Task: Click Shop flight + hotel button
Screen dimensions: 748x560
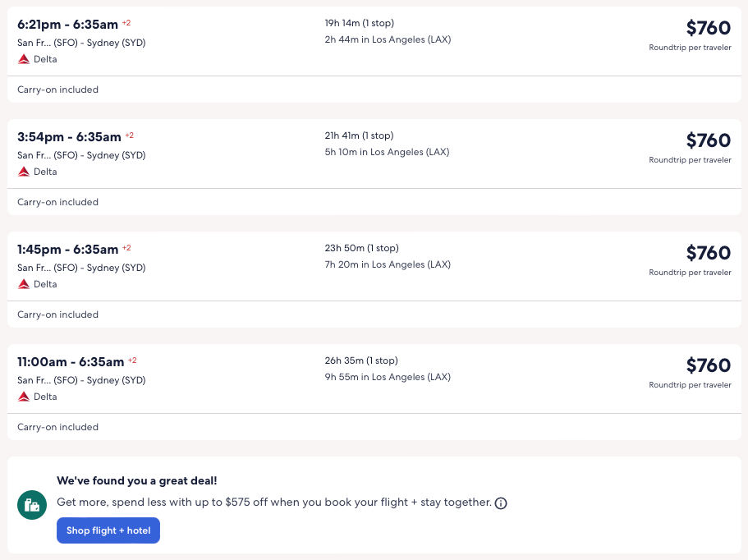Action: pos(108,530)
